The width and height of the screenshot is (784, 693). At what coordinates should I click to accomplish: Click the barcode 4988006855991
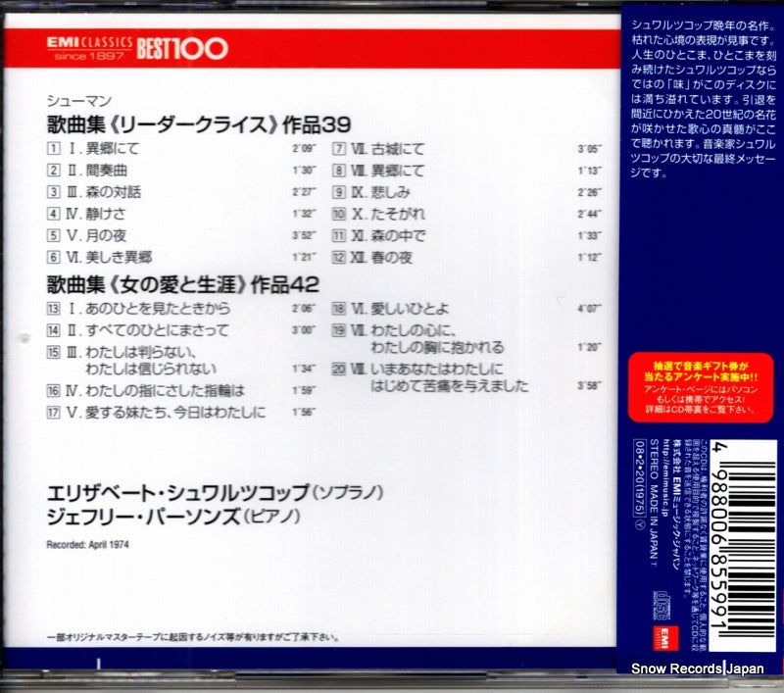tap(743, 546)
